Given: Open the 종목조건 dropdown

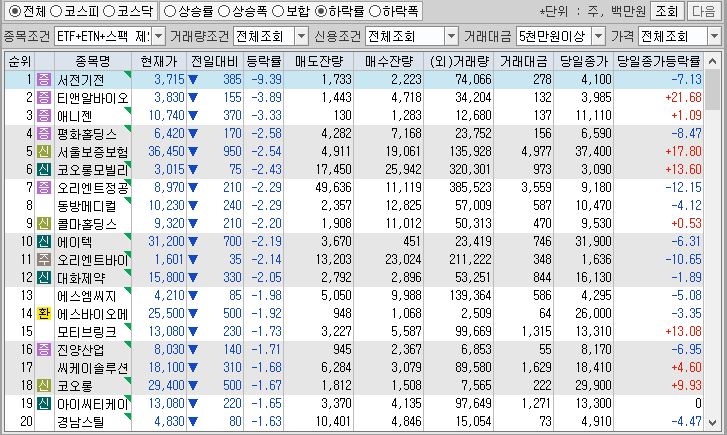Looking at the screenshot, I should coord(158,36).
